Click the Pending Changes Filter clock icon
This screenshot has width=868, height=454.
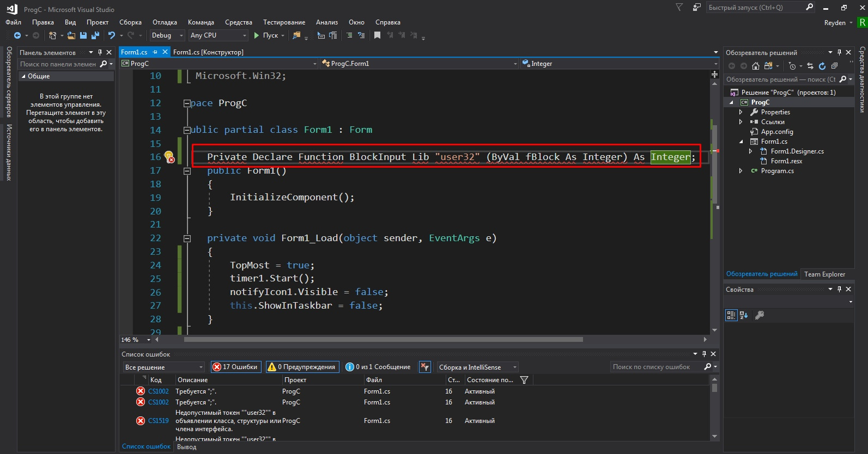pos(792,66)
